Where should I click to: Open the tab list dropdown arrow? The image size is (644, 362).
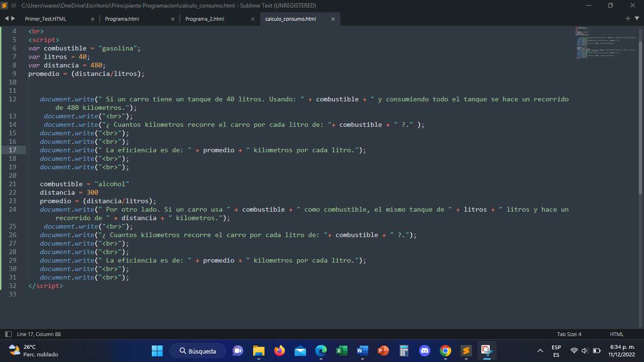636,18
